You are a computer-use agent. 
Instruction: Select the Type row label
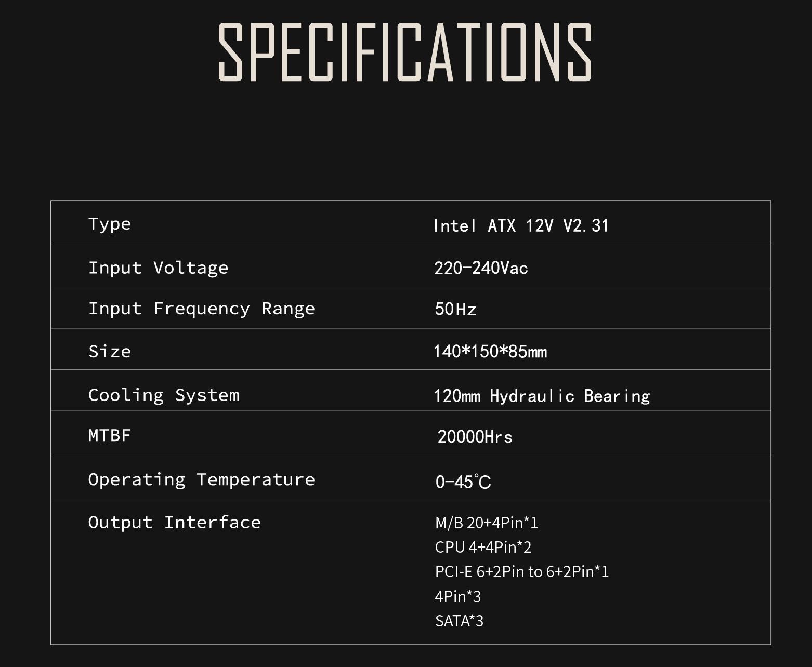pyautogui.click(x=109, y=224)
